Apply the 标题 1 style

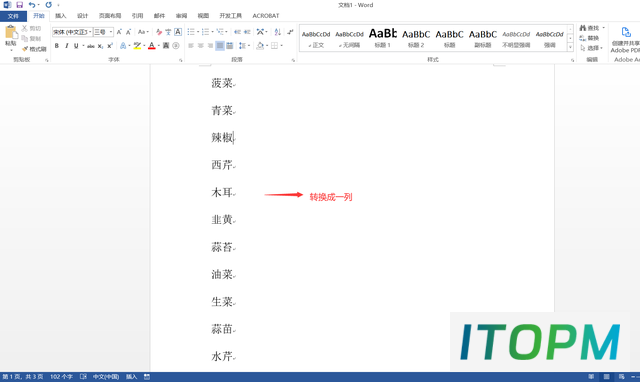(x=382, y=38)
